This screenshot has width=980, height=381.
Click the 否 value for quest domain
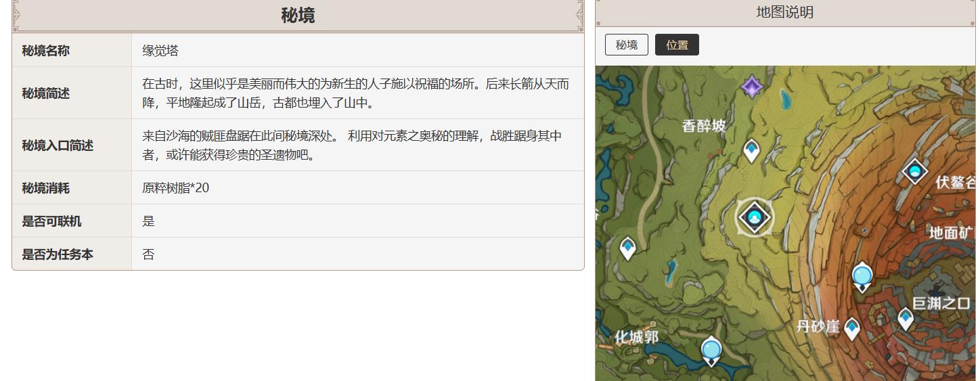tap(148, 254)
